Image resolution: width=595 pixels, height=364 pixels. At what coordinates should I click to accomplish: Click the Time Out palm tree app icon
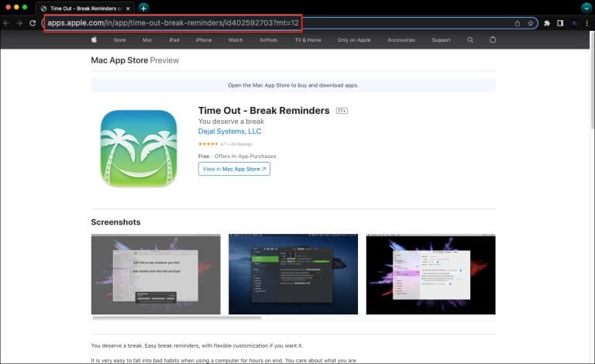point(139,148)
